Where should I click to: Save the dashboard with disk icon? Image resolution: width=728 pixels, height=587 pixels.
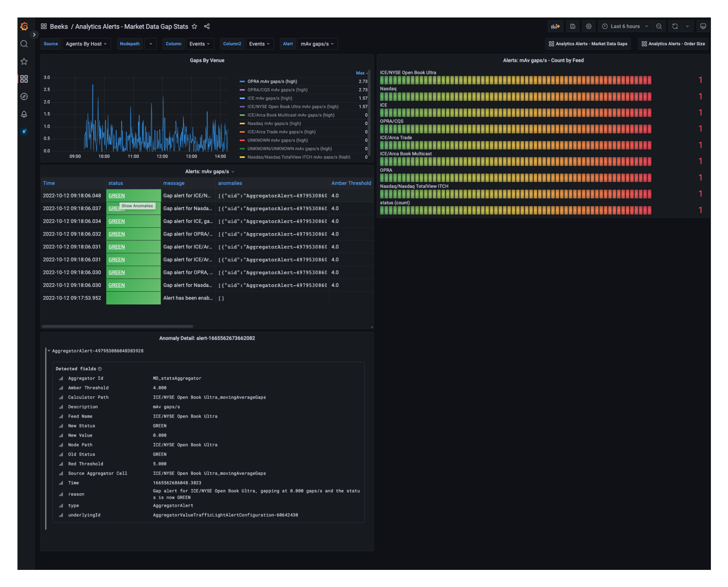[x=572, y=26]
